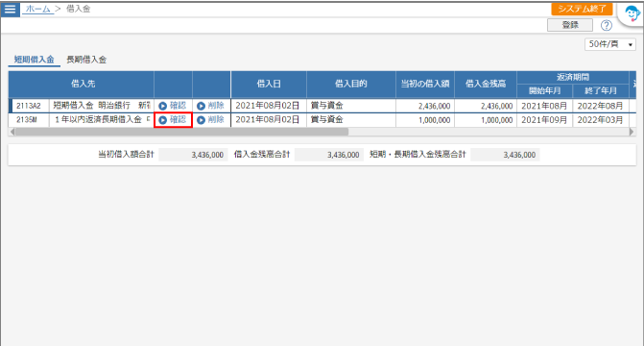Click 短期借入金 明治銀行 lender cell
Viewport: 644px width, 346px height.
coord(102,106)
